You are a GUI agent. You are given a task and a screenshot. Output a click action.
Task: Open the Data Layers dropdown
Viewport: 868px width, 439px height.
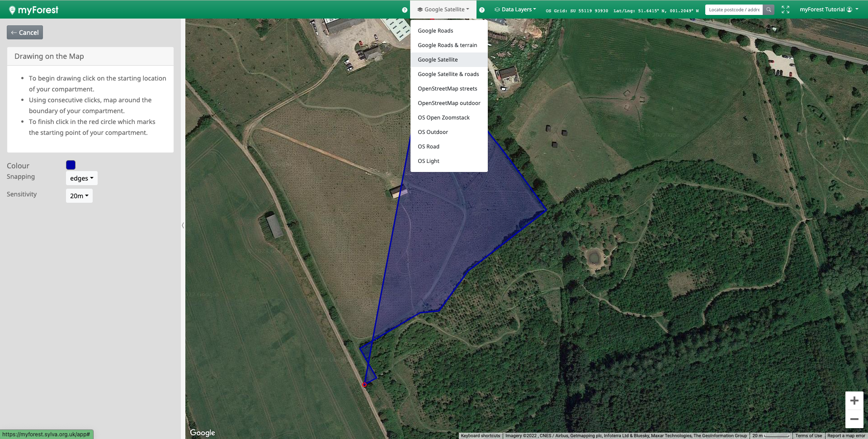(x=515, y=10)
